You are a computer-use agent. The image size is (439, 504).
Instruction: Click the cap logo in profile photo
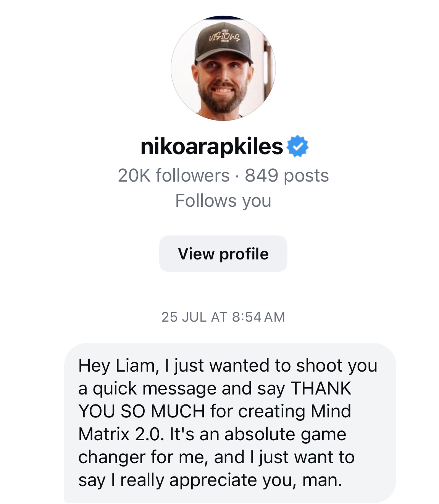point(224,38)
